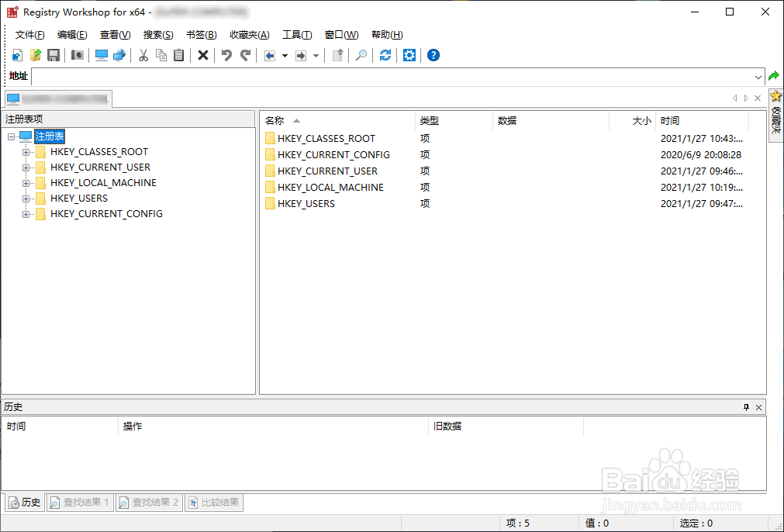Select 注册表 root in tree

point(50,136)
